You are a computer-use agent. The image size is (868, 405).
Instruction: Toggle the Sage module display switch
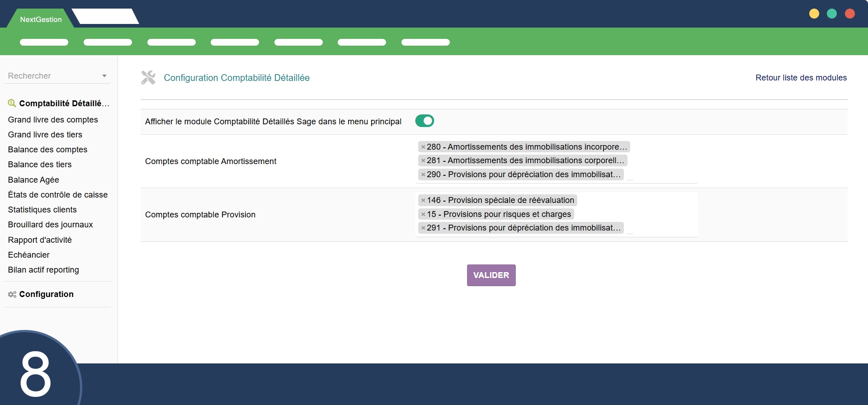click(x=425, y=121)
